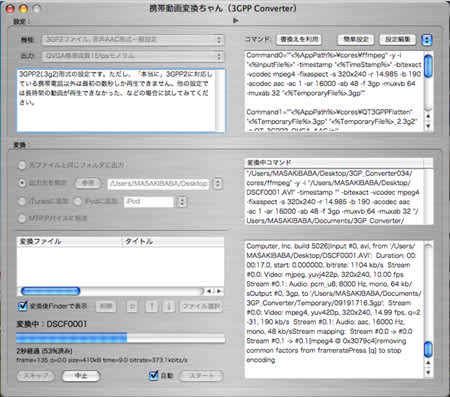Select the iTunesに追加 radio button
Image resolution: width=450 pixels, height=397 pixels.
pos(22,201)
